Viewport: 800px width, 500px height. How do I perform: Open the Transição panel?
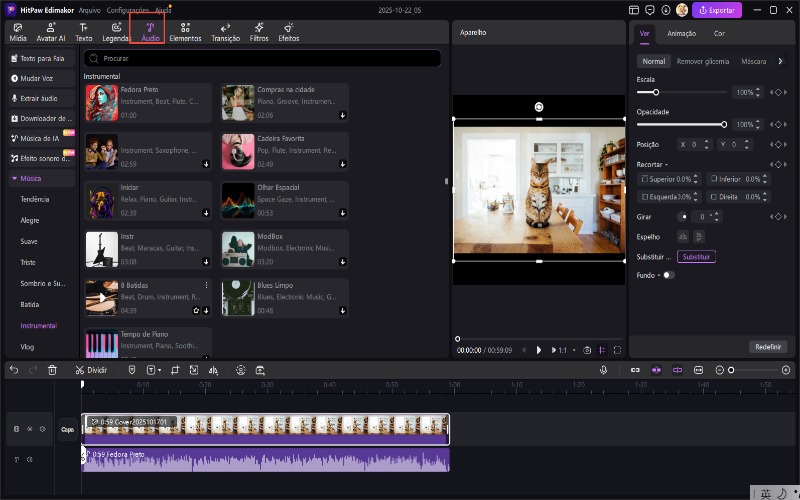tap(226, 32)
